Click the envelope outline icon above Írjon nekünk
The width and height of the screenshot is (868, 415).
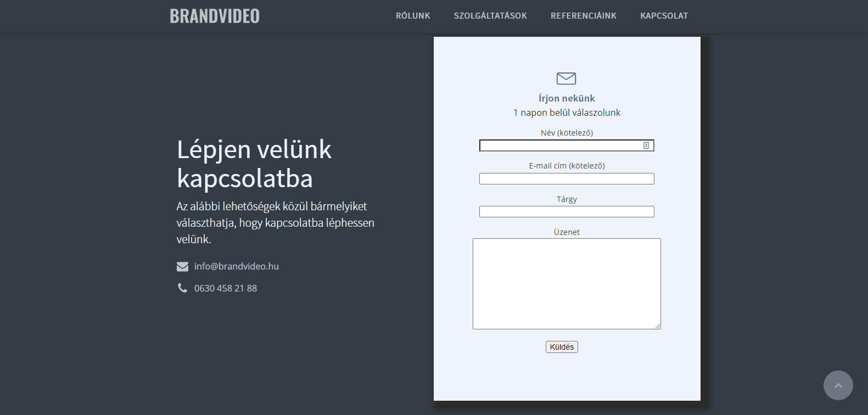pyautogui.click(x=566, y=78)
